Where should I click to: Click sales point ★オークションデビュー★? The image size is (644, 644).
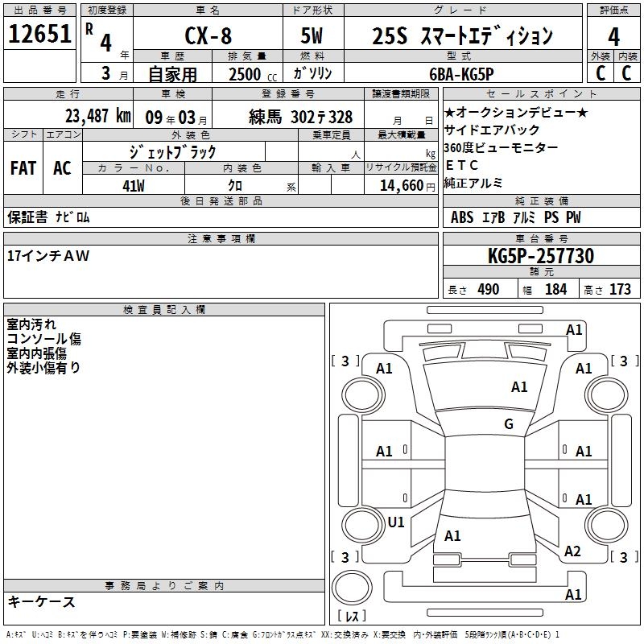click(x=516, y=112)
